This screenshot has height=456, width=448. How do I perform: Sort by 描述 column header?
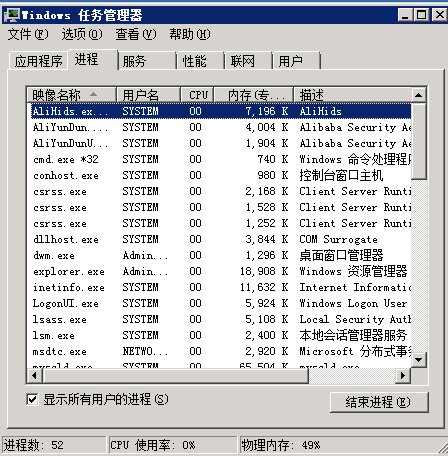click(353, 95)
